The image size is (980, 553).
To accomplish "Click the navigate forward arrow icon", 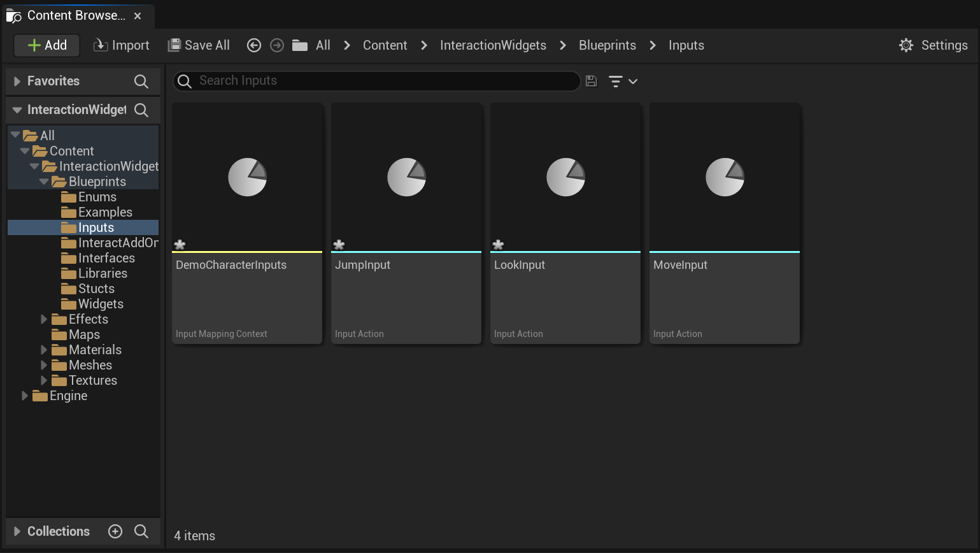I will 277,45.
